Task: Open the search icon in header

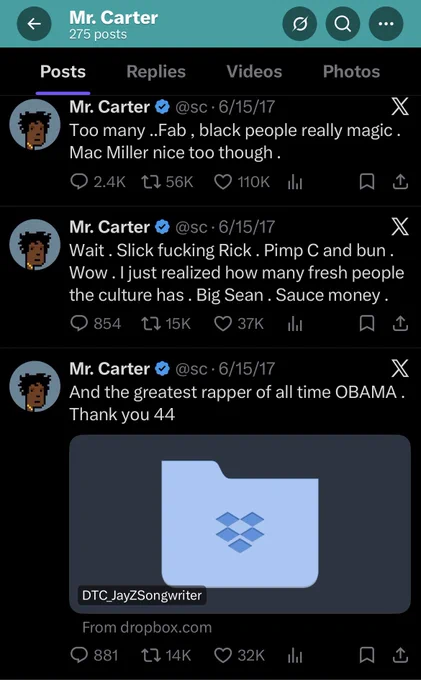Action: tap(343, 24)
